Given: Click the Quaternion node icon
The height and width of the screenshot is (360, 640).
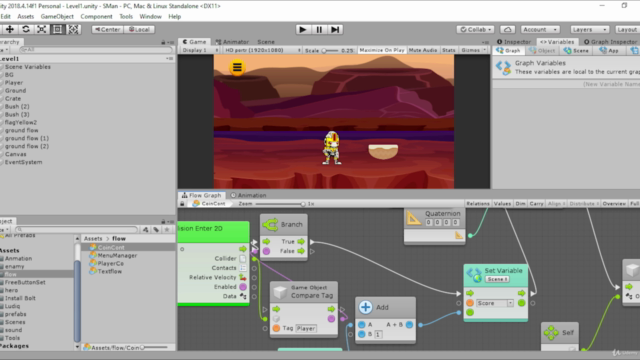Looking at the screenshot, I should click(x=413, y=218).
